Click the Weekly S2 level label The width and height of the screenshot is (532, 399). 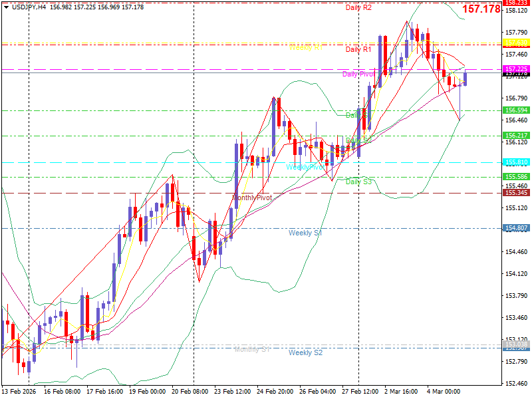click(305, 352)
